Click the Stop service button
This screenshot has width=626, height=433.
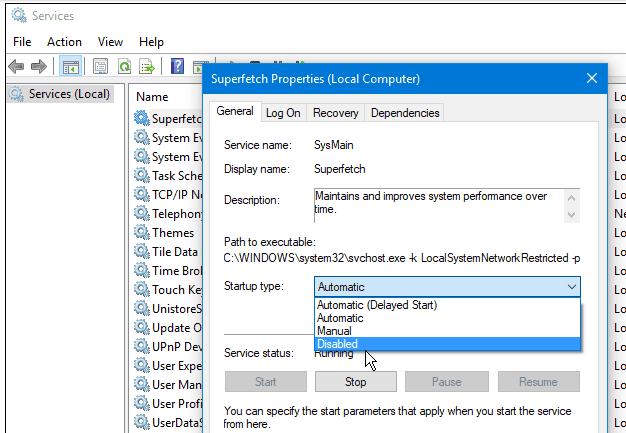tap(356, 382)
